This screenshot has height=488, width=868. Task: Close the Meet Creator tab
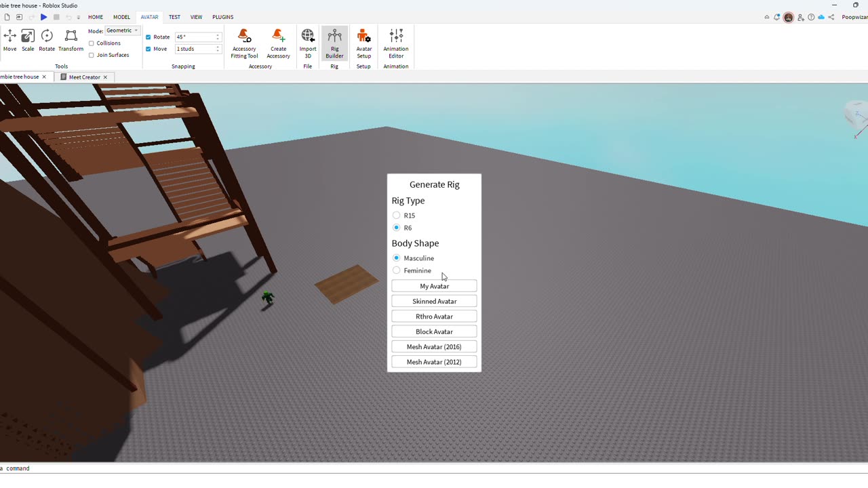(x=105, y=77)
